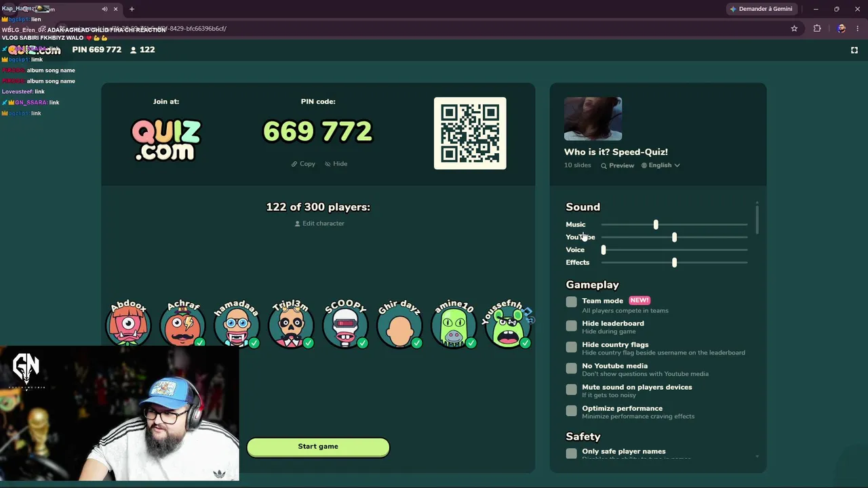
Task: Open the QR code to join
Action: click(470, 134)
